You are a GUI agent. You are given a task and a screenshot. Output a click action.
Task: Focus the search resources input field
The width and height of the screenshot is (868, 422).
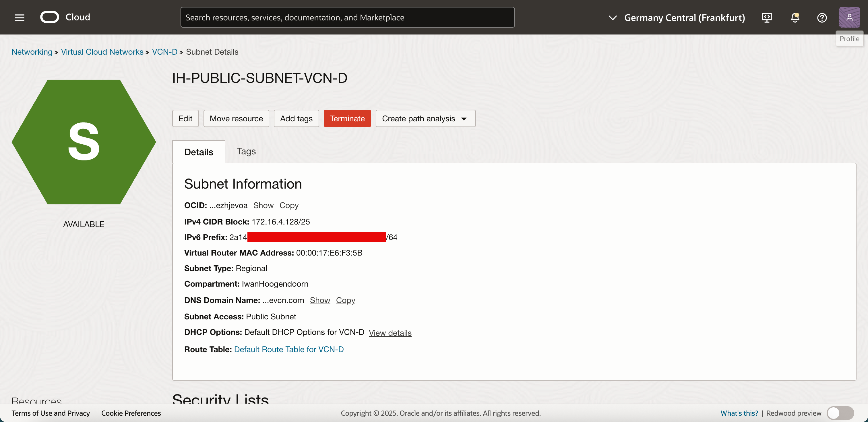(347, 18)
